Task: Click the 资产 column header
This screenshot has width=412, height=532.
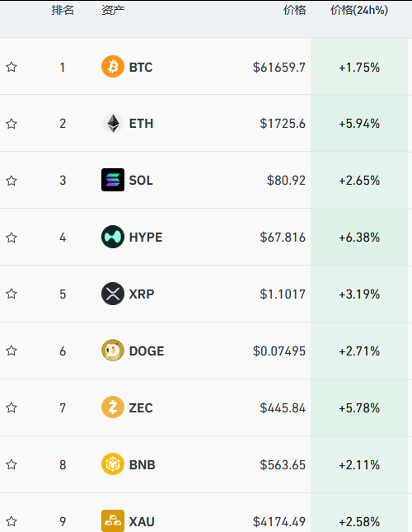Action: tap(113, 10)
